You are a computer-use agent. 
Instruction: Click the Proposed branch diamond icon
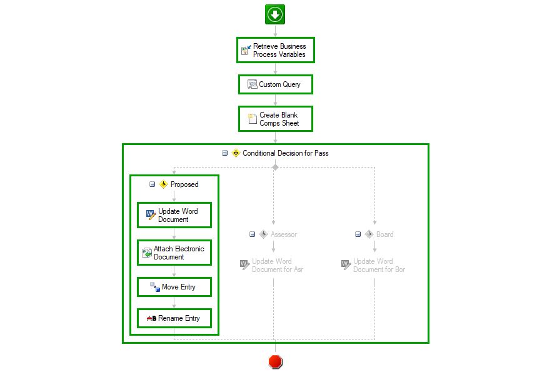click(x=163, y=184)
